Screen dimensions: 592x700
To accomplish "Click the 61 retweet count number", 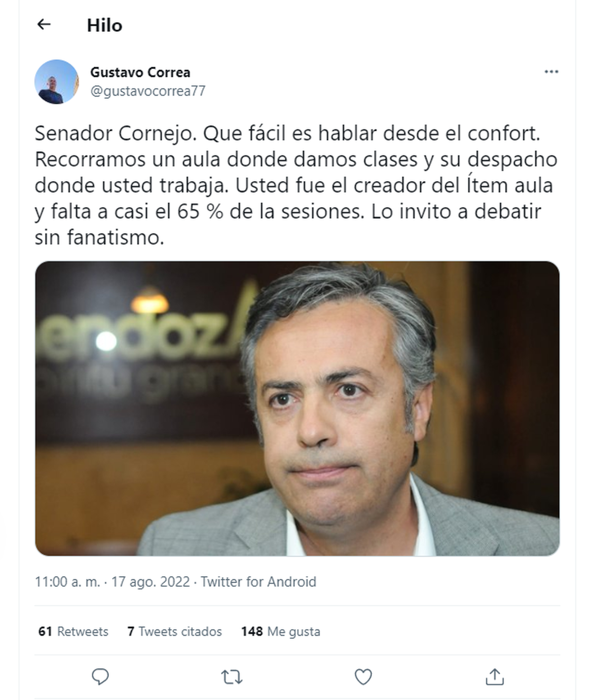I will 45,631.
